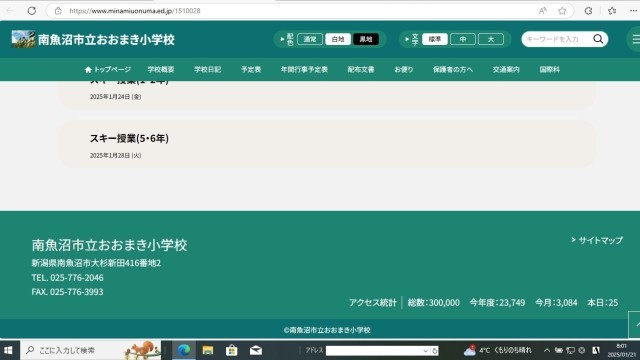Screen dimensions: 640x360
Task: Click the browser refresh icon
Action: (x=31, y=11)
